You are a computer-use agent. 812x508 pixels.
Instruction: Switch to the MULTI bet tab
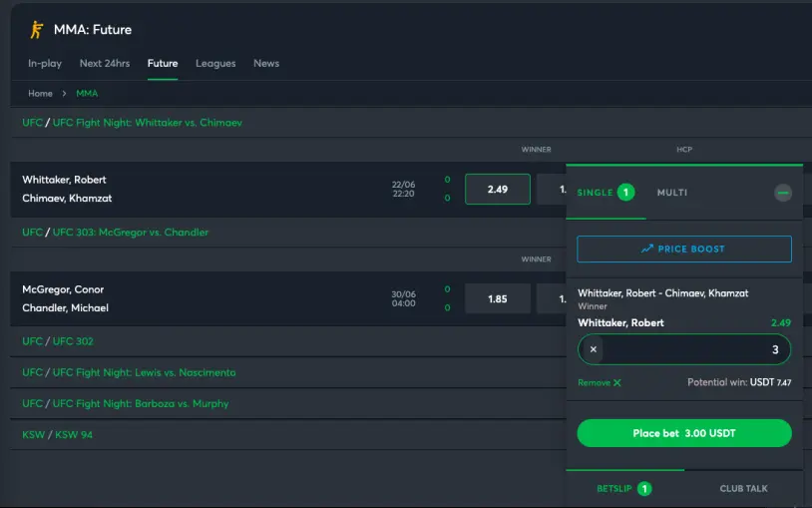coord(672,193)
